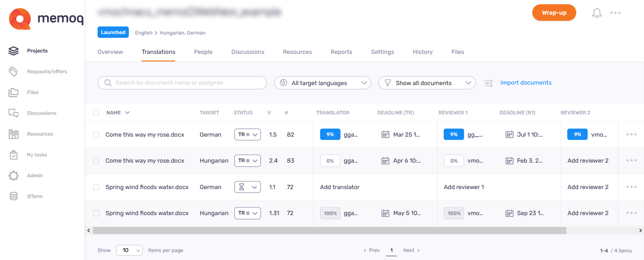This screenshot has width=644, height=260.
Task: Check the German Come this way my rose.docx row
Action: click(x=96, y=135)
